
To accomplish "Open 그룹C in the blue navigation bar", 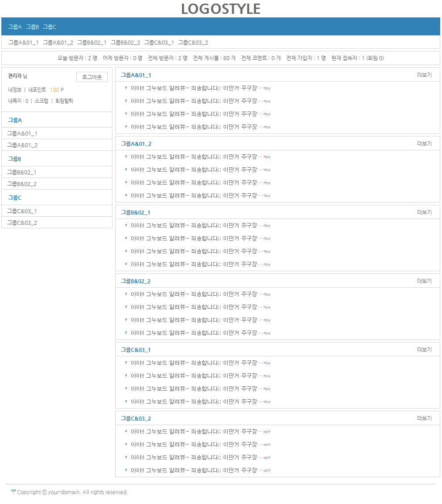I will point(50,27).
